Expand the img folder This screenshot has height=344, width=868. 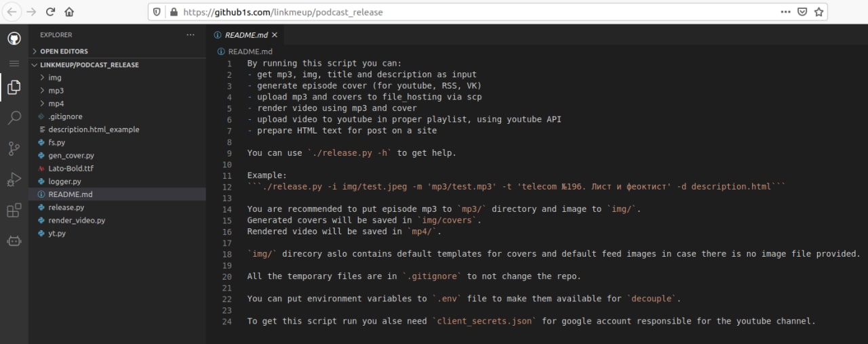[x=117, y=78]
